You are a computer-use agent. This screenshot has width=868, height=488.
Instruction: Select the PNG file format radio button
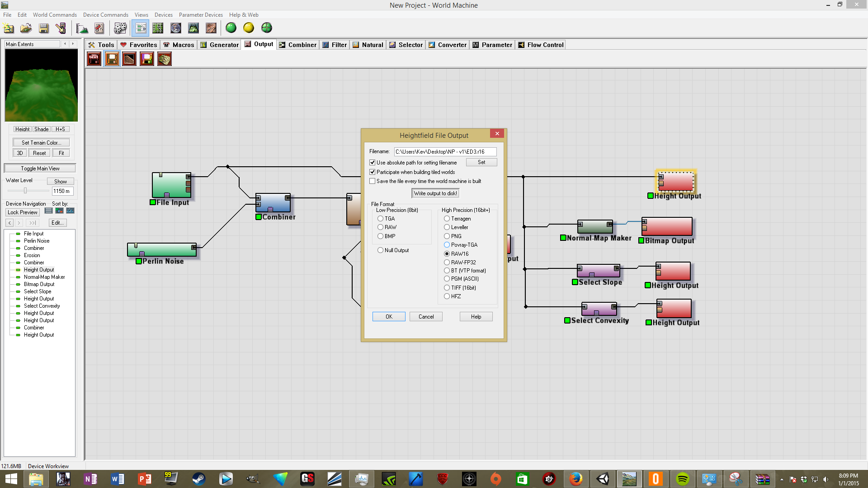pos(447,236)
